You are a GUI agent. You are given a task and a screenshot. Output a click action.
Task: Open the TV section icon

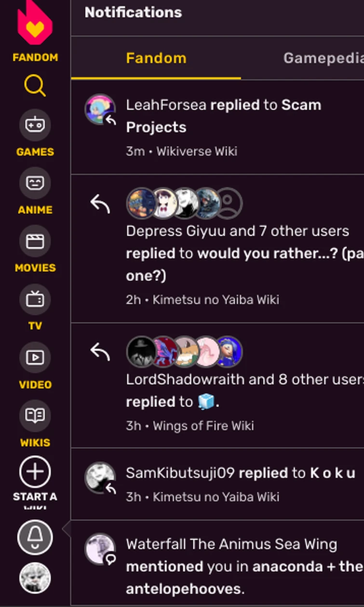(35, 299)
